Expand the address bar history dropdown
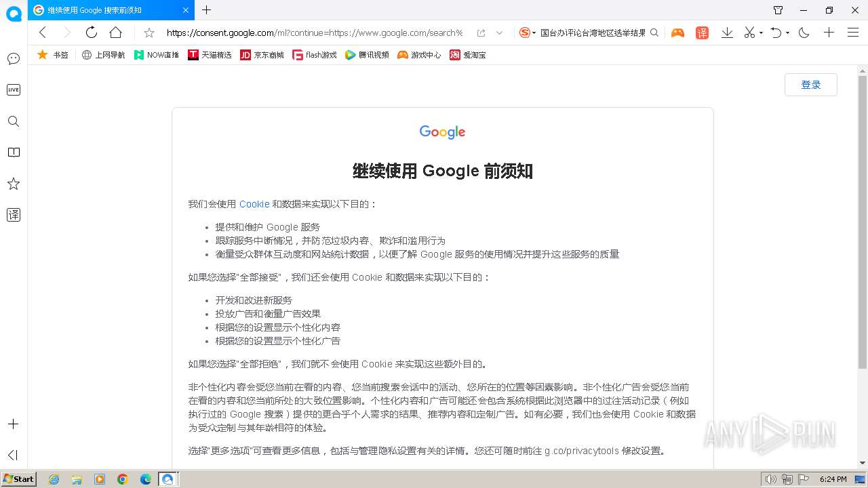Viewport: 868px width, 488px height. tap(500, 33)
